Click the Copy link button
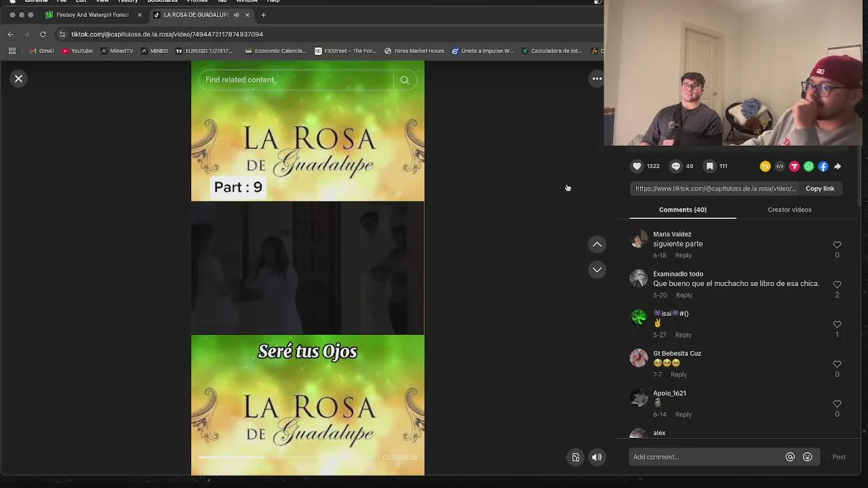This screenshot has height=488, width=868. coord(820,188)
